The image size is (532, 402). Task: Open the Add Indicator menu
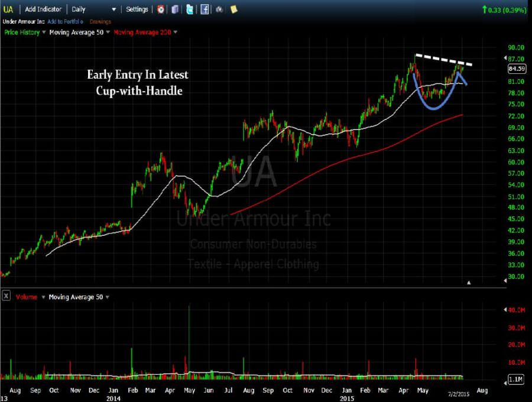pos(43,9)
